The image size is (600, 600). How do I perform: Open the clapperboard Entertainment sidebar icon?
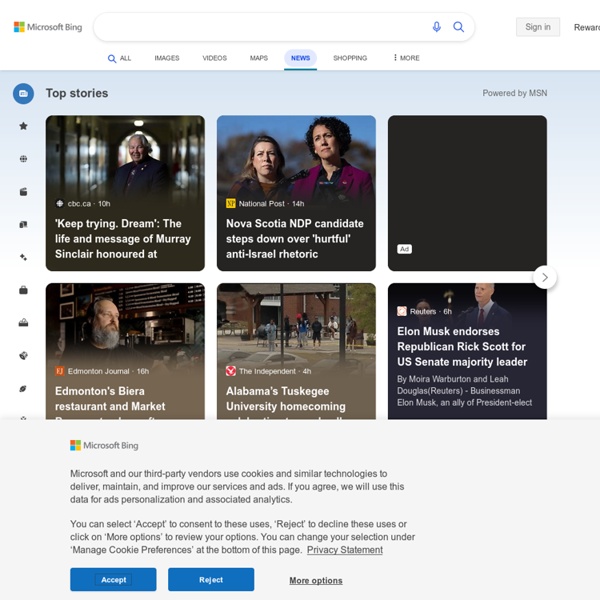(x=23, y=192)
